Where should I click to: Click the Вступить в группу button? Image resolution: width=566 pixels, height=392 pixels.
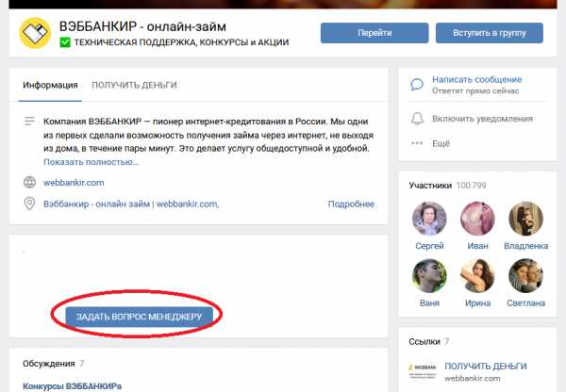click(x=489, y=33)
